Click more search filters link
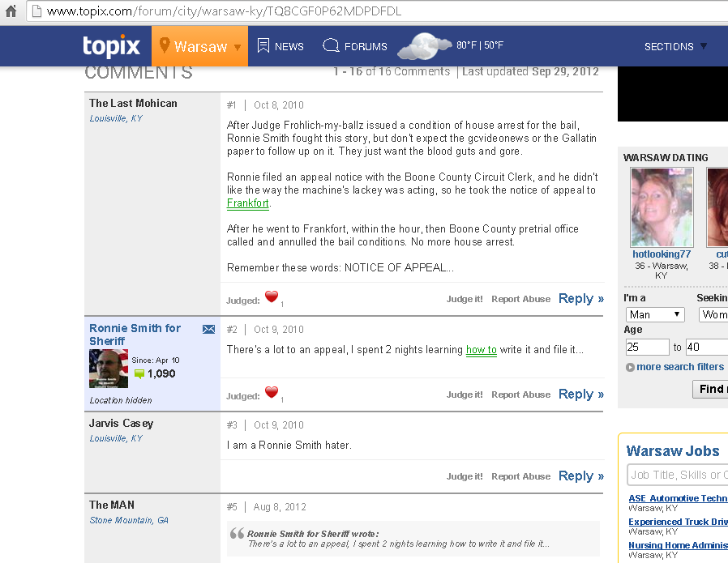Viewport: 728px width, 563px height. pyautogui.click(x=679, y=367)
